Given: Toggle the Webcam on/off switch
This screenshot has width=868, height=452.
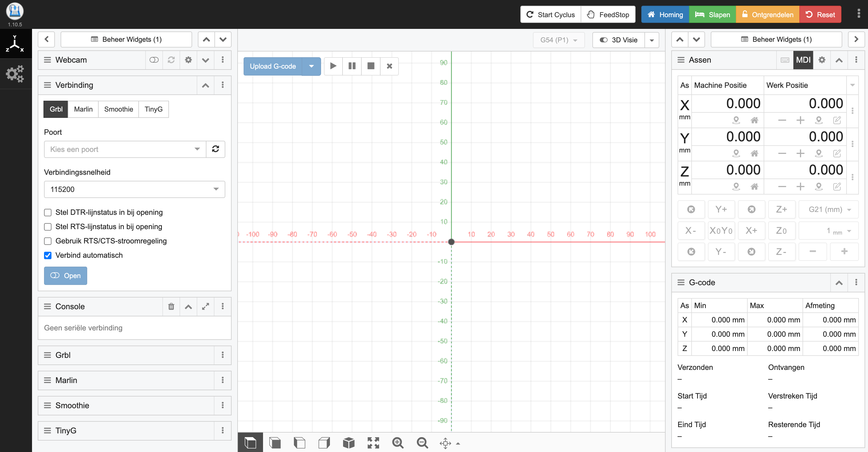Looking at the screenshot, I should pyautogui.click(x=154, y=60).
